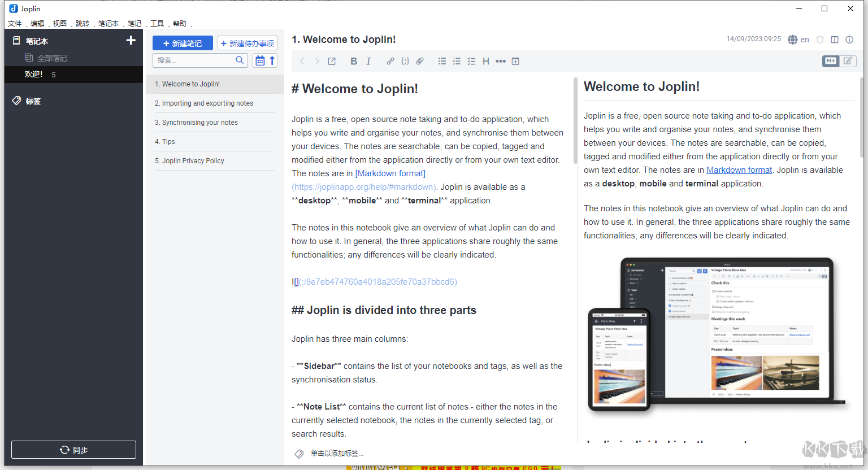
Task: Switch to the rich text editor
Action: click(848, 61)
